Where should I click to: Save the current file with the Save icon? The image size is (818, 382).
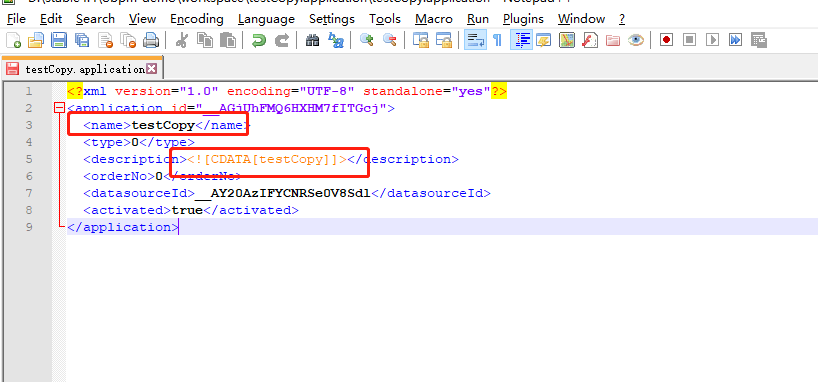pos(58,40)
